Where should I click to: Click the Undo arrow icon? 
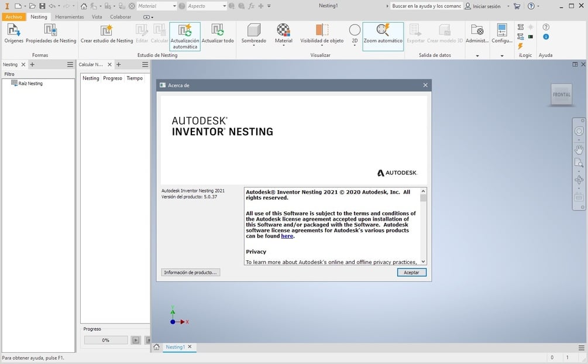[x=52, y=6]
